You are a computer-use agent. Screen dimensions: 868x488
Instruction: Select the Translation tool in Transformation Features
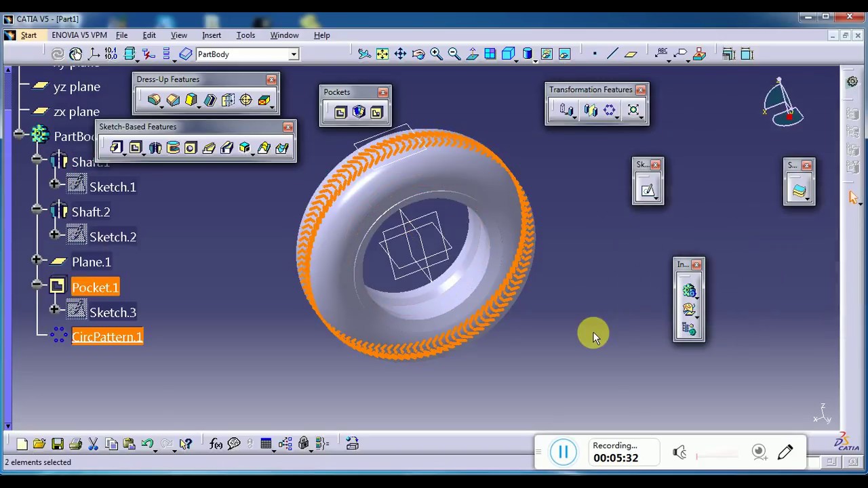pyautogui.click(x=566, y=110)
